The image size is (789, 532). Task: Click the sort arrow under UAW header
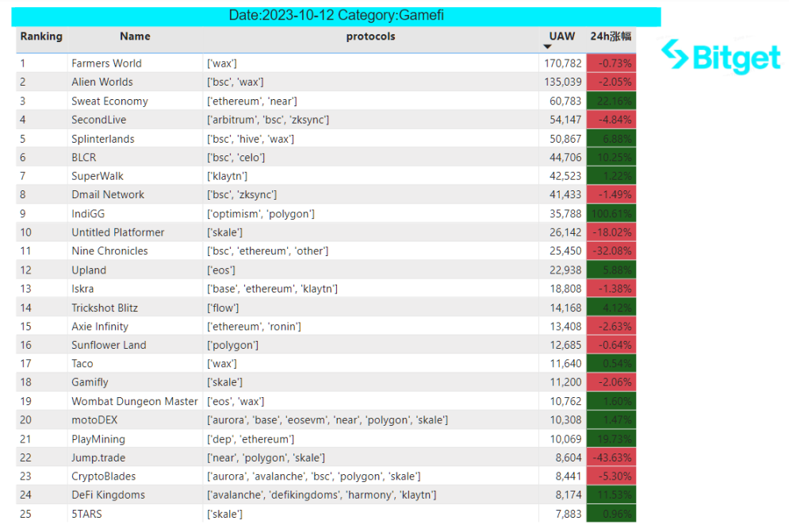547,48
